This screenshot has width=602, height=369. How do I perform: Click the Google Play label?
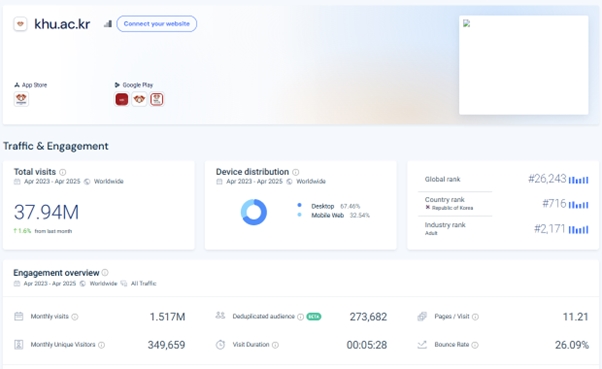(x=137, y=85)
